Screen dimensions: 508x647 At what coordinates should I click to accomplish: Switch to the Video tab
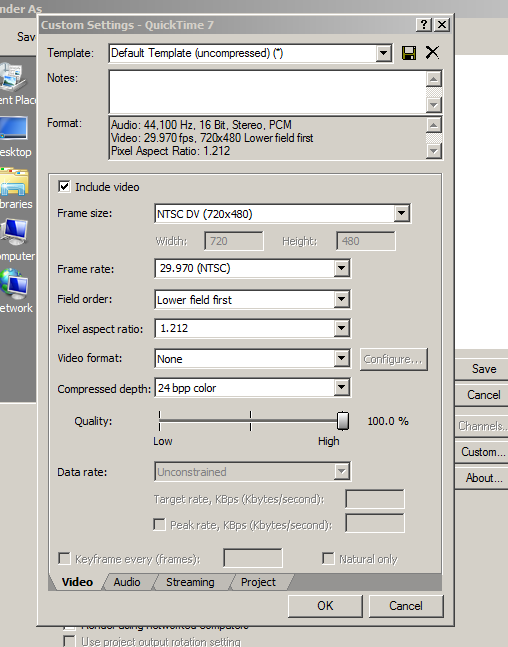pos(77,582)
